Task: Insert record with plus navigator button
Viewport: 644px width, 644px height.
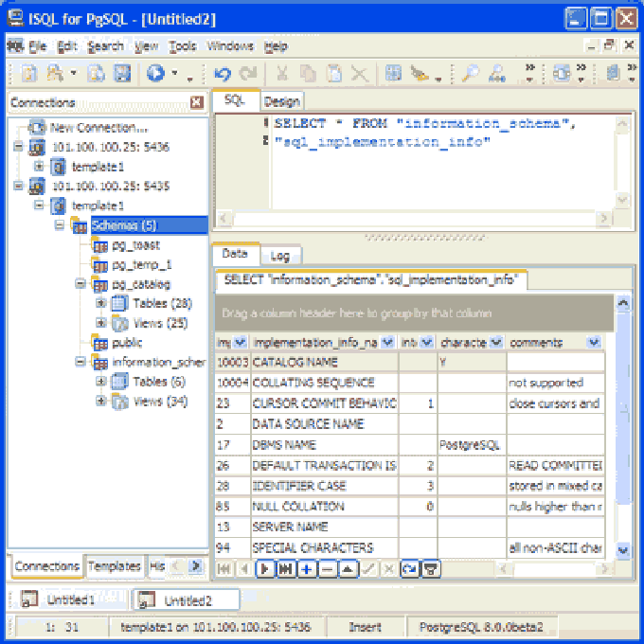Action: click(x=307, y=569)
